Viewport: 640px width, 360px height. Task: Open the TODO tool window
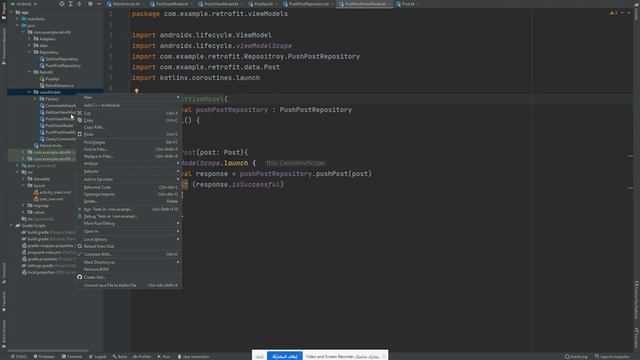pos(19,356)
